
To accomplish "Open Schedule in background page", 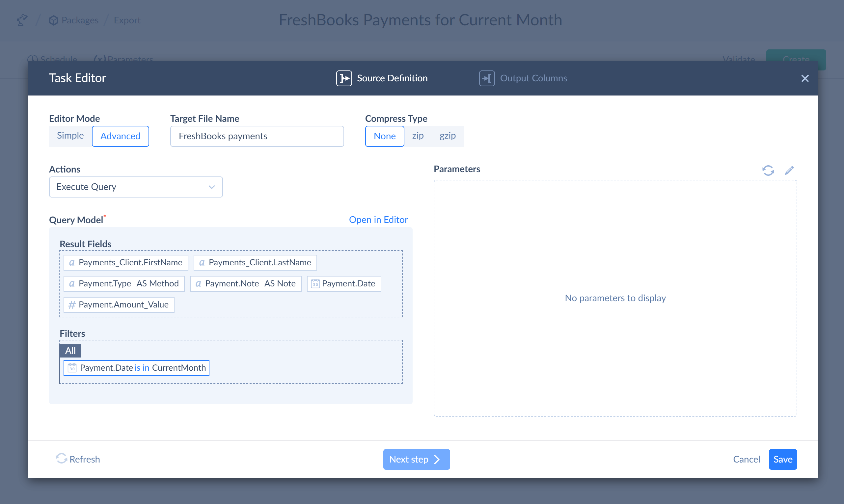I will point(52,59).
